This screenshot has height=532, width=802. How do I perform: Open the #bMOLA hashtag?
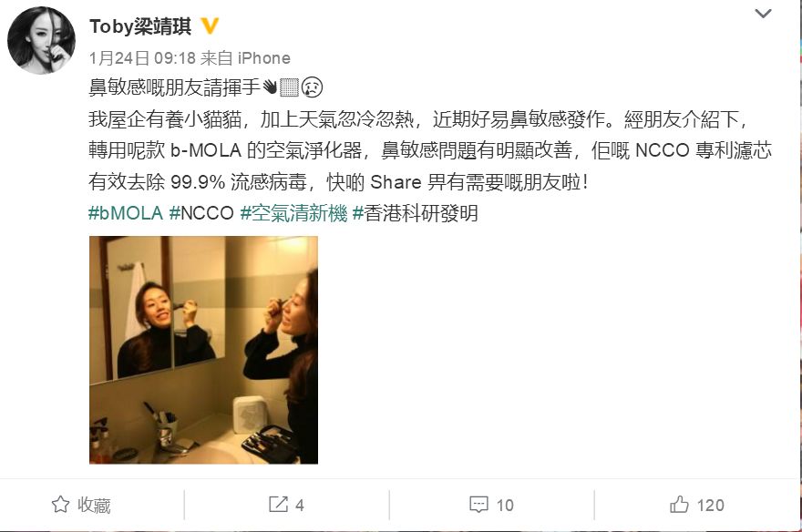pos(126,213)
